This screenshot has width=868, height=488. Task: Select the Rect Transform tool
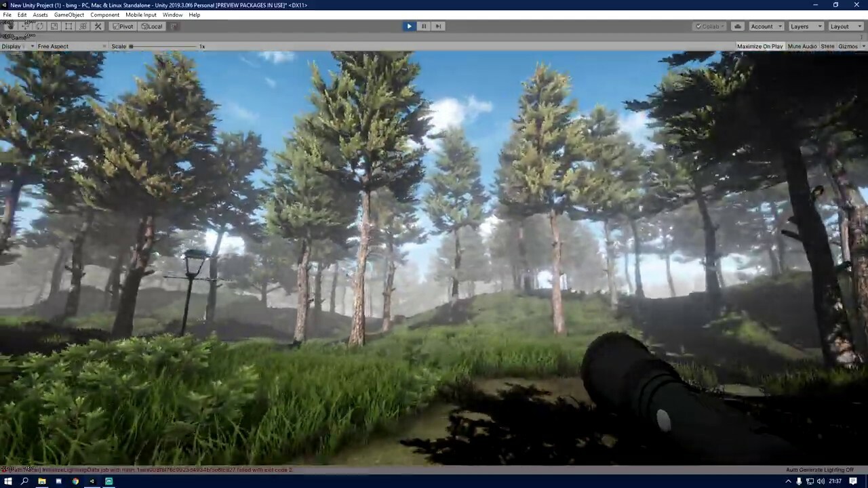68,26
